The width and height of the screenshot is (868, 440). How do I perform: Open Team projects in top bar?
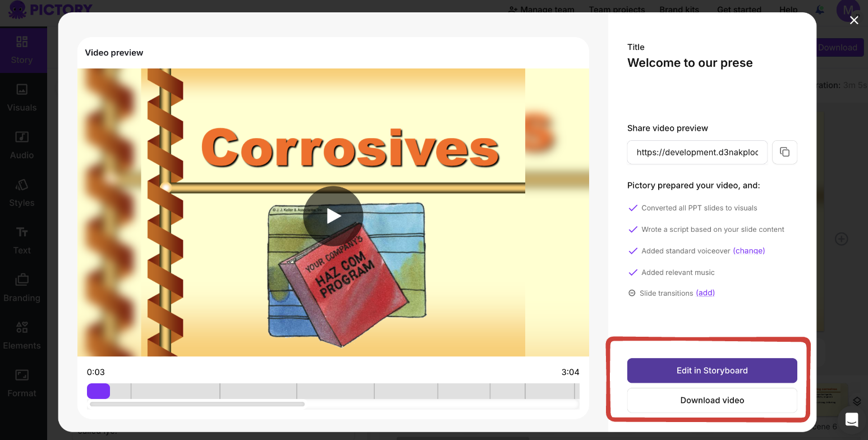coord(617,10)
